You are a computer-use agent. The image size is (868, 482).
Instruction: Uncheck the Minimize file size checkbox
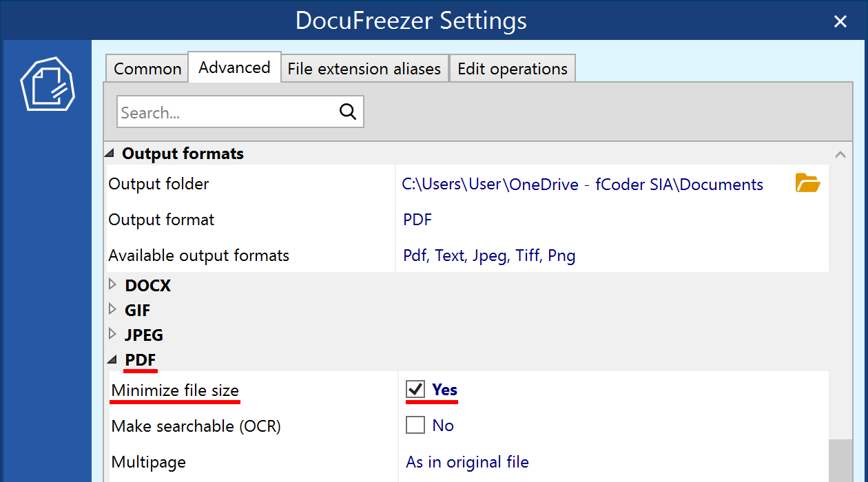pyautogui.click(x=415, y=390)
